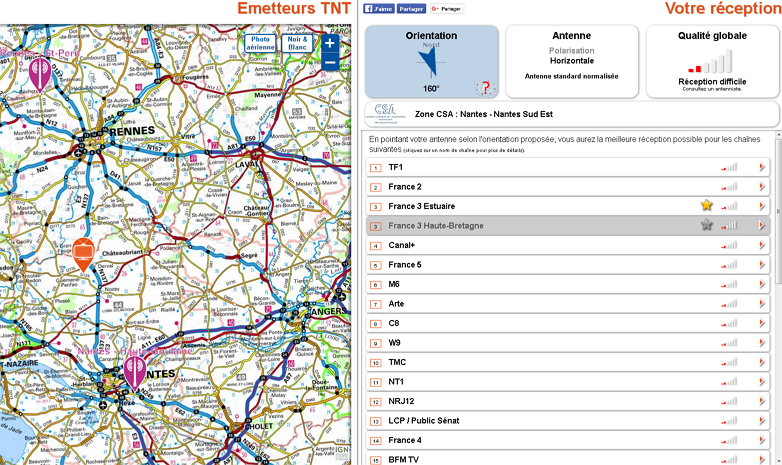782x465 pixels.
Task: Switch map to Noir & Blanc view
Action: click(x=297, y=43)
